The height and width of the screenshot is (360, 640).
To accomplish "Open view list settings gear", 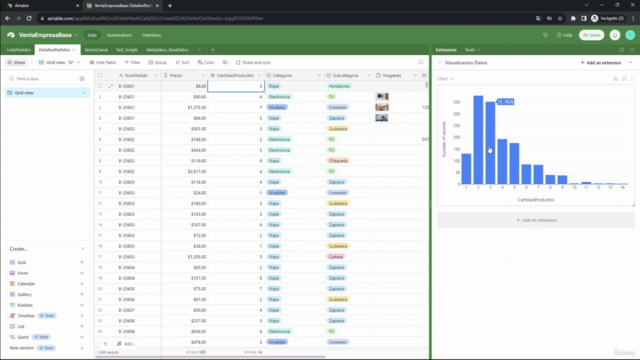I will pos(82,78).
